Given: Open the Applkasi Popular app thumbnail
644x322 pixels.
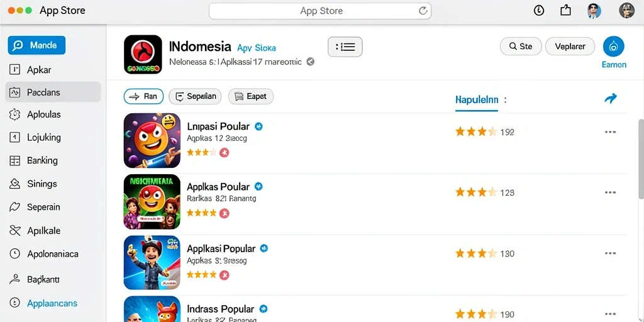Looking at the screenshot, I should point(152,262).
